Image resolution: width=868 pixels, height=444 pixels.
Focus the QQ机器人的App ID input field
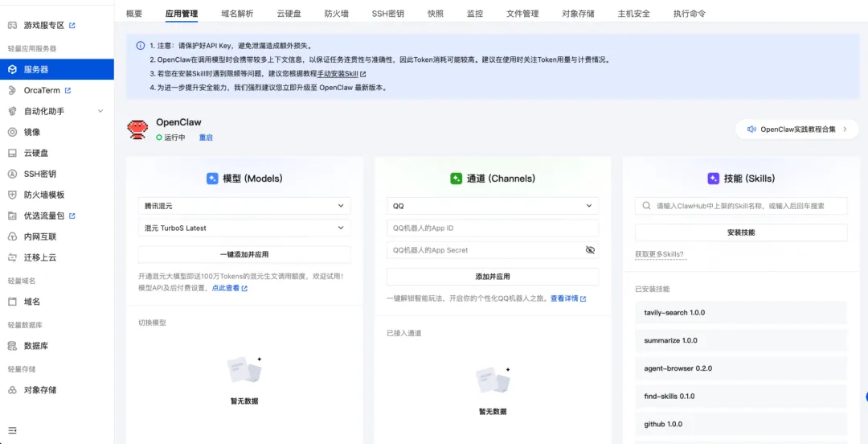coord(493,228)
